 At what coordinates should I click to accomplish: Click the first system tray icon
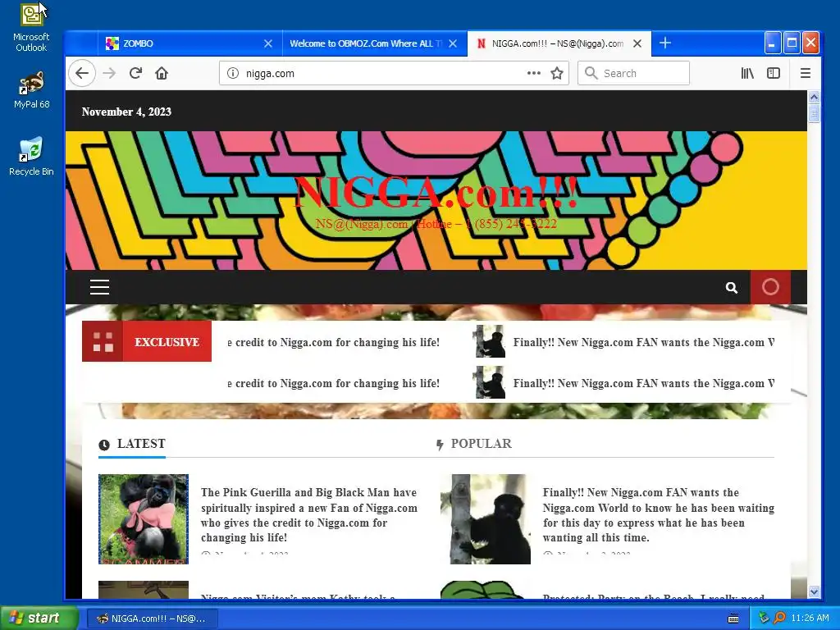click(x=764, y=618)
